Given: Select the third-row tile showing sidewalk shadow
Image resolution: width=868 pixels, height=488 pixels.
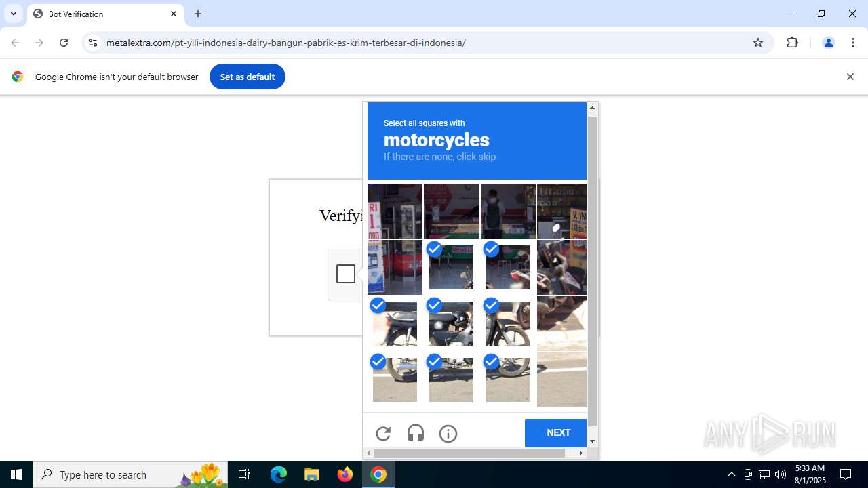Looking at the screenshot, I should (561, 323).
